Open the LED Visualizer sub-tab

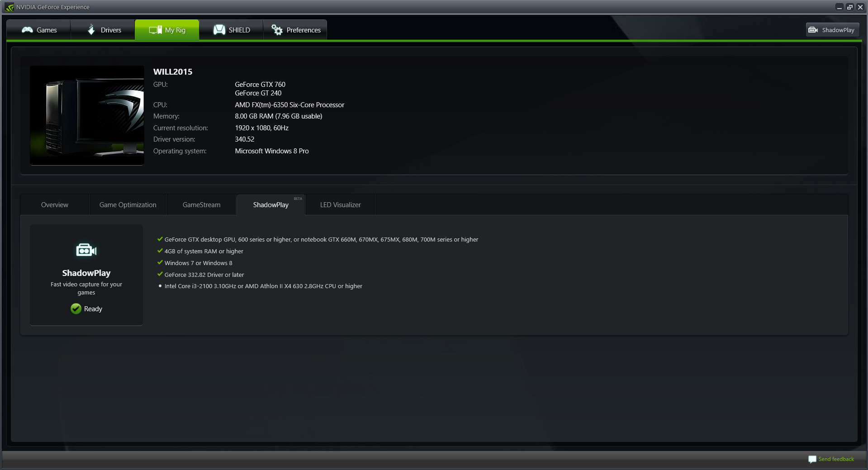click(x=341, y=205)
